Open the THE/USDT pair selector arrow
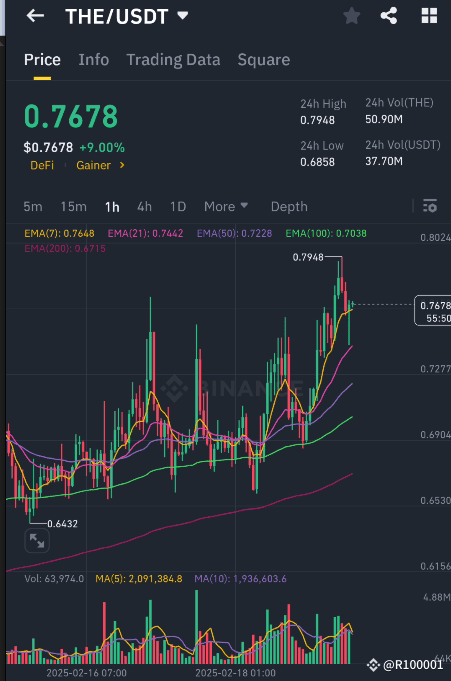 183,16
